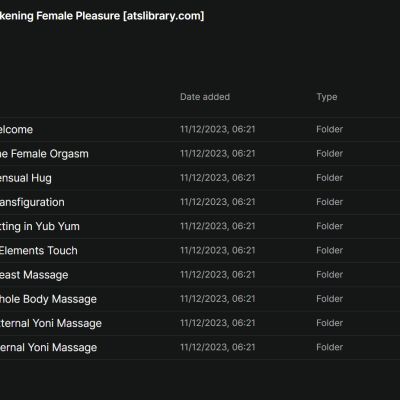This screenshot has height=400, width=400.
Task: Open the External Yoni Massage folder
Action: click(x=200, y=323)
